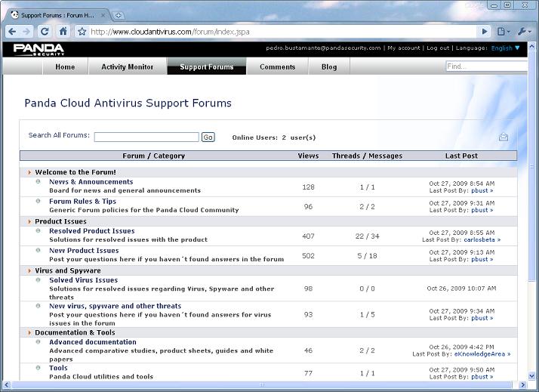Image resolution: width=539 pixels, height=392 pixels.
Task: Open the Tools forum link
Action: coord(58,368)
